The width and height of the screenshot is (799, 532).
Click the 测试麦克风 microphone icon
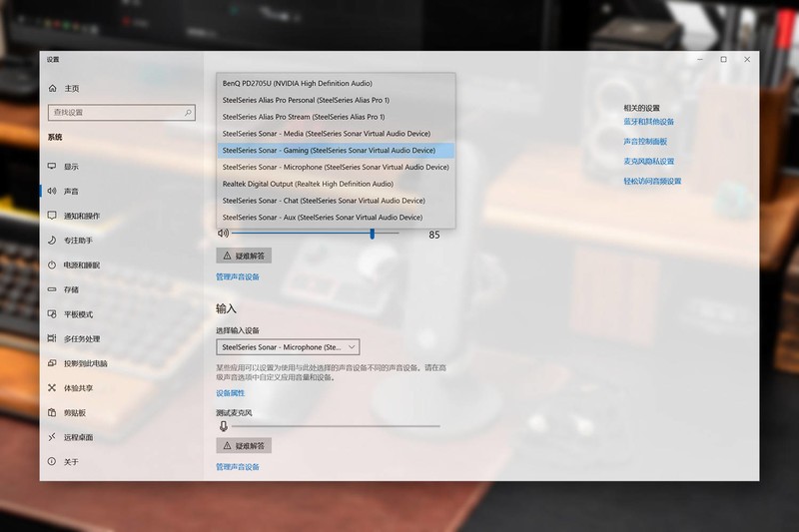tap(223, 426)
